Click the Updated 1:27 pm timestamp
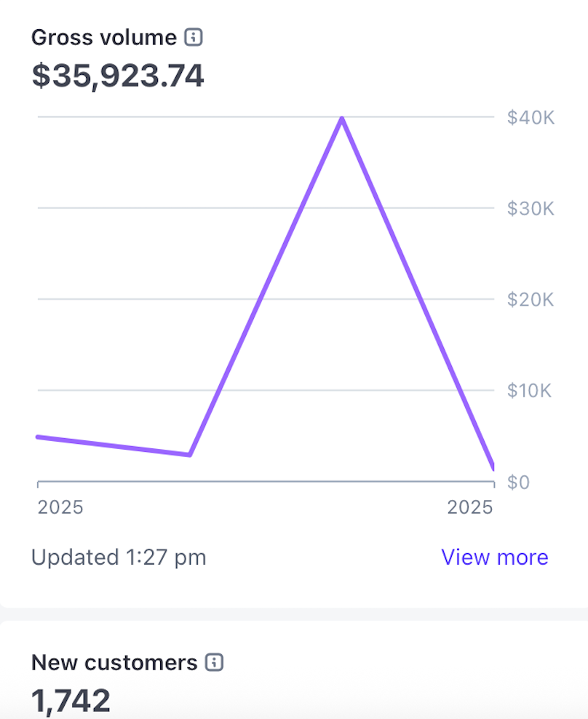588x719 pixels. [119, 557]
